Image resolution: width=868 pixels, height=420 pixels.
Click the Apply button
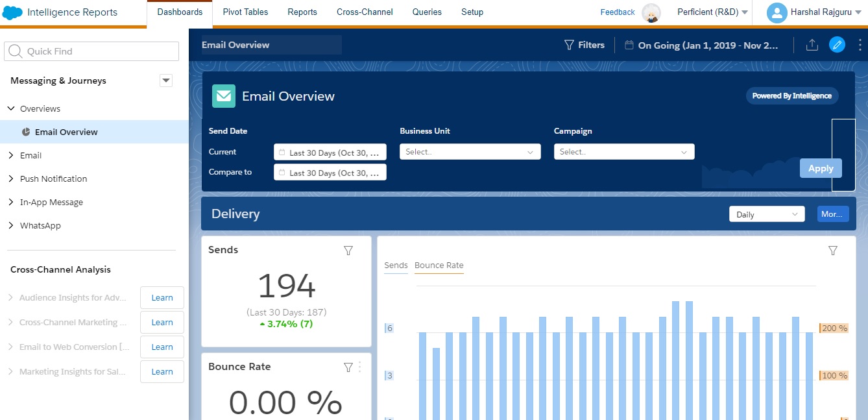tap(820, 168)
